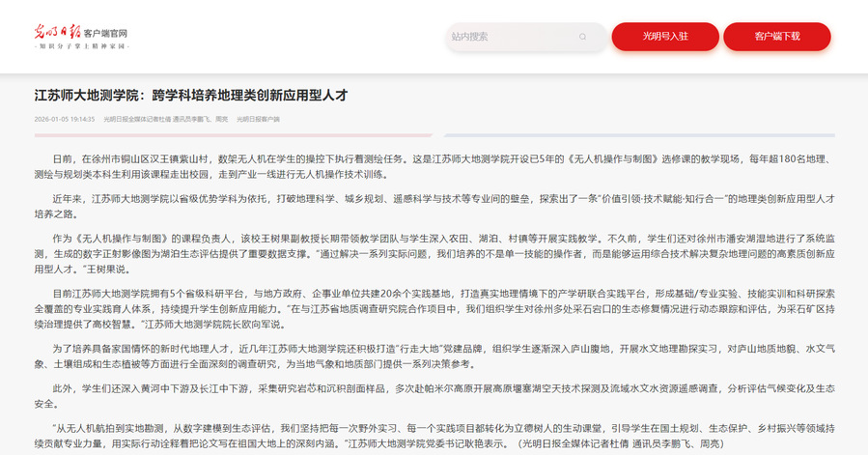Click the publish date 2026-01-05 19:14:35
This screenshot has height=455, width=868.
click(64, 119)
